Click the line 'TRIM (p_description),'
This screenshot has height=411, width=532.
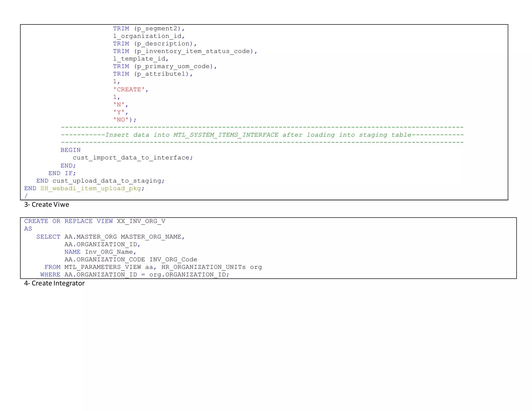(x=155, y=44)
